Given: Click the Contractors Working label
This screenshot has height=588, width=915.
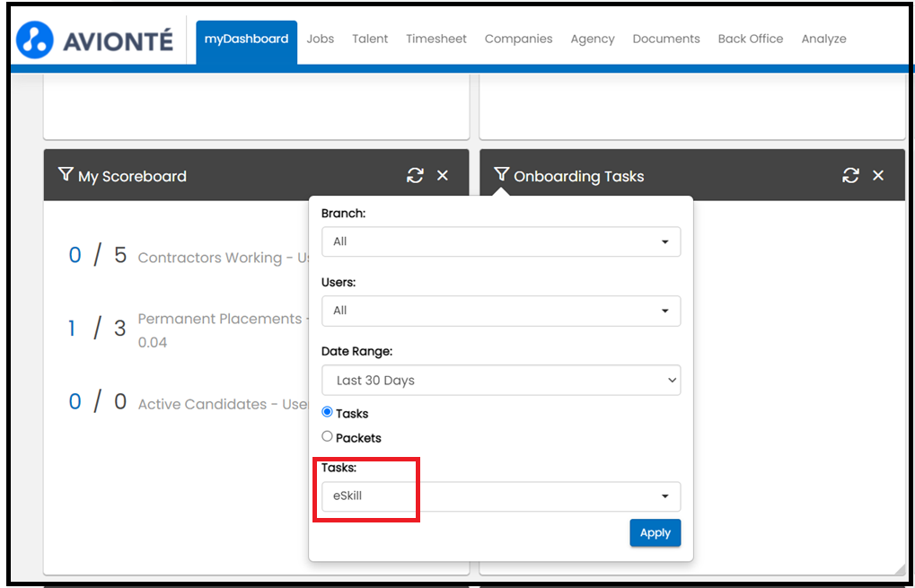Looking at the screenshot, I should click(x=224, y=258).
